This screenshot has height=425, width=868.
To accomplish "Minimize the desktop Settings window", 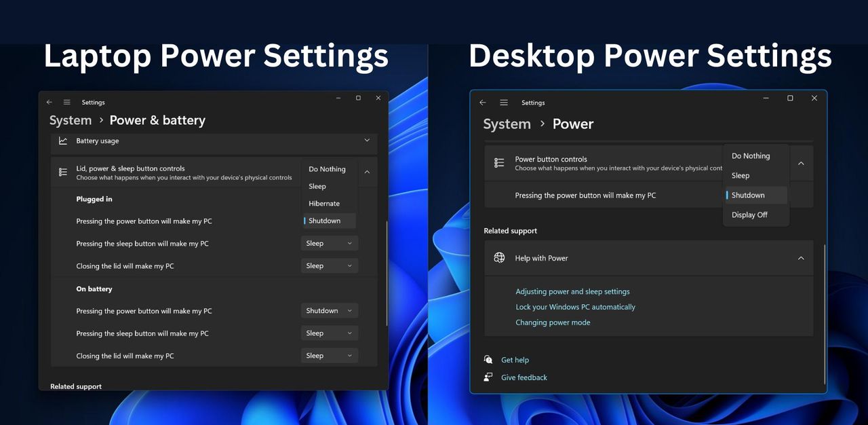I will tap(766, 98).
